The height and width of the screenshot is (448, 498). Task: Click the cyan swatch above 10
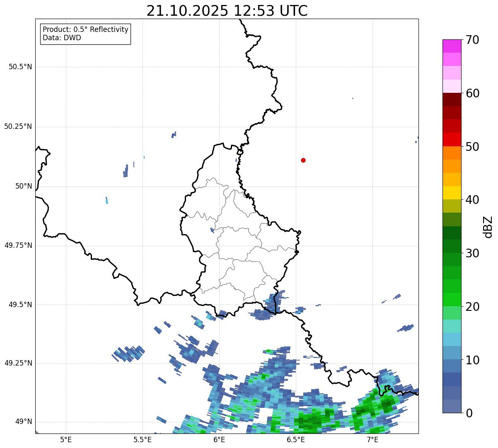(452, 339)
